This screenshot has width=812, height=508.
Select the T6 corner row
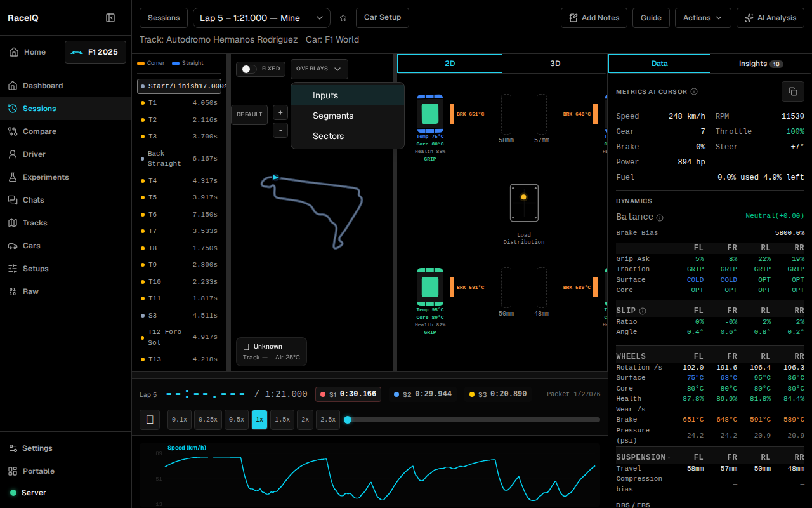(180, 215)
